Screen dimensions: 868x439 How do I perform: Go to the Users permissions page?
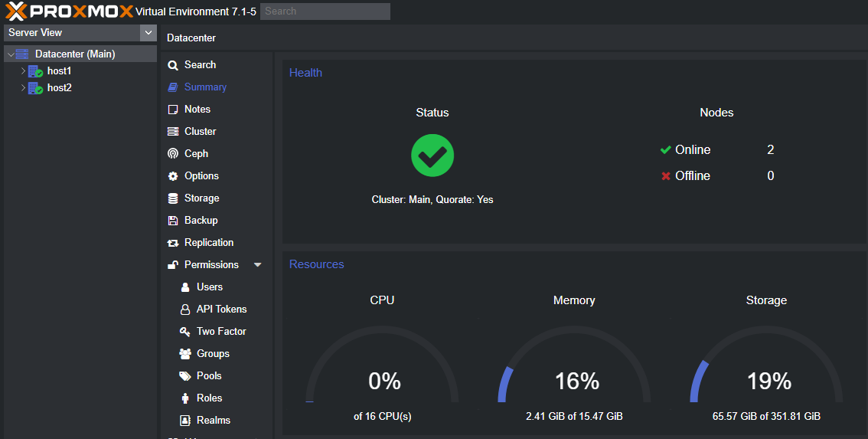tap(209, 287)
